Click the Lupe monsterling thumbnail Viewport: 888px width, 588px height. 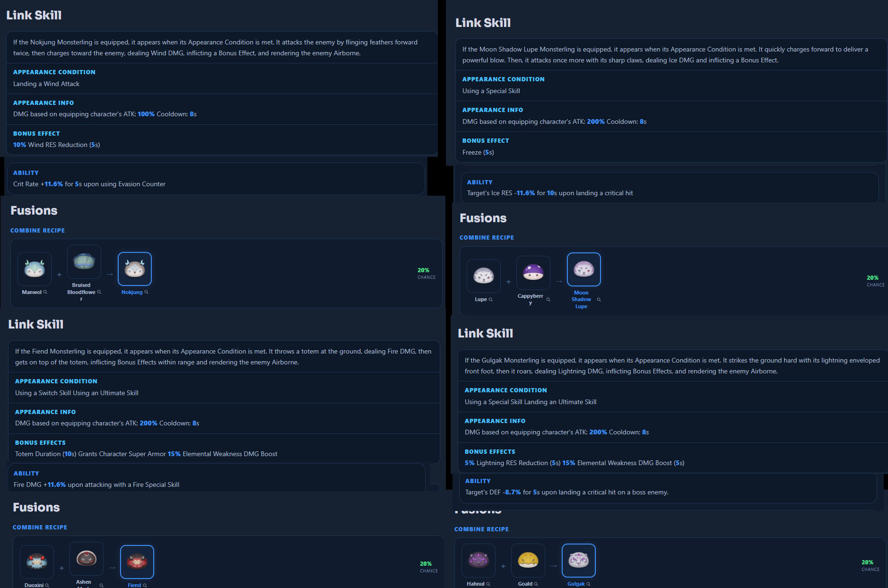point(484,276)
